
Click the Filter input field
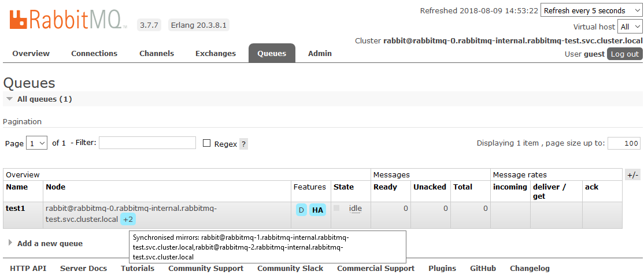[147, 143]
